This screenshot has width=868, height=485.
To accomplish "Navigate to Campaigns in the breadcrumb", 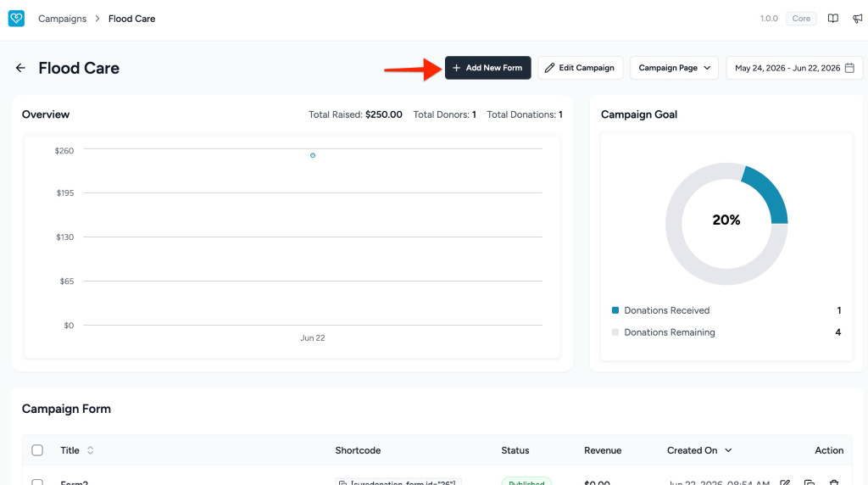I will click(x=62, y=19).
